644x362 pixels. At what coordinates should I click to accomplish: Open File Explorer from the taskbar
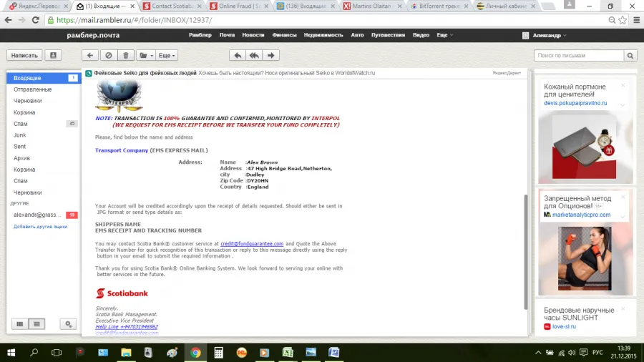pyautogui.click(x=126, y=353)
